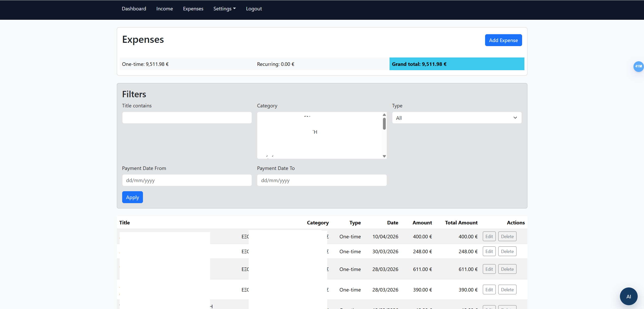The height and width of the screenshot is (309, 644).
Task: Apply the filters
Action: coord(132,197)
